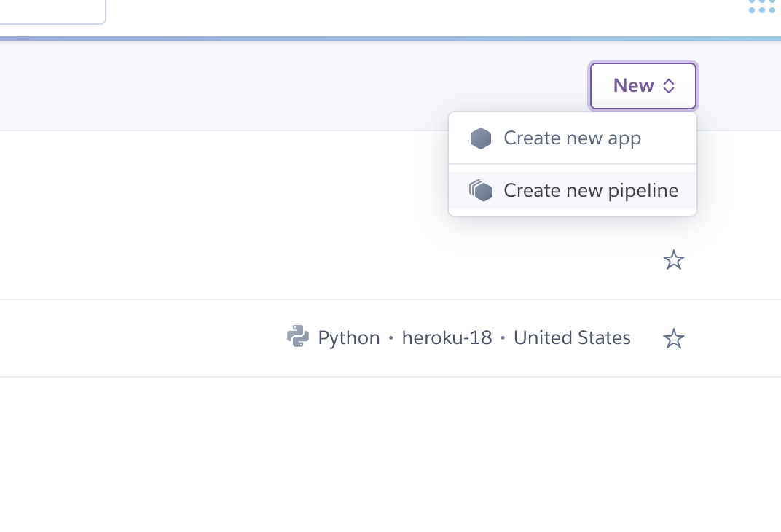Click the hexagon icon beside Create new app
781x532 pixels.
coord(481,138)
